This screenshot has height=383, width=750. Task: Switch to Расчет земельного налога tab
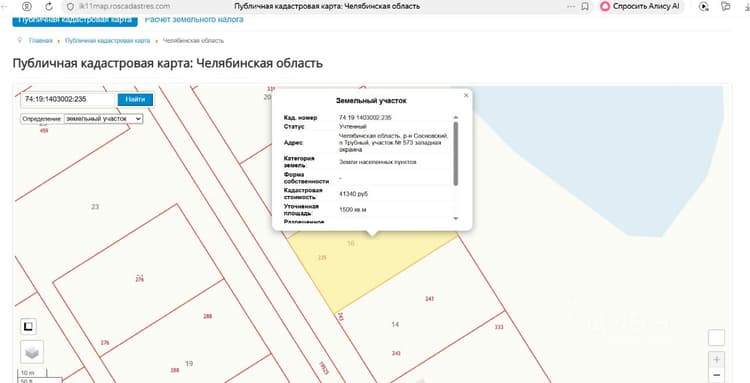pos(194,20)
